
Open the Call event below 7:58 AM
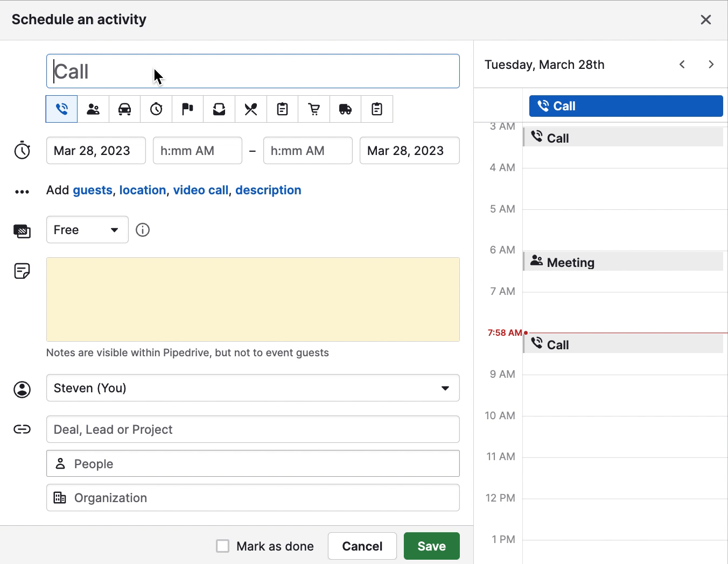[624, 344]
